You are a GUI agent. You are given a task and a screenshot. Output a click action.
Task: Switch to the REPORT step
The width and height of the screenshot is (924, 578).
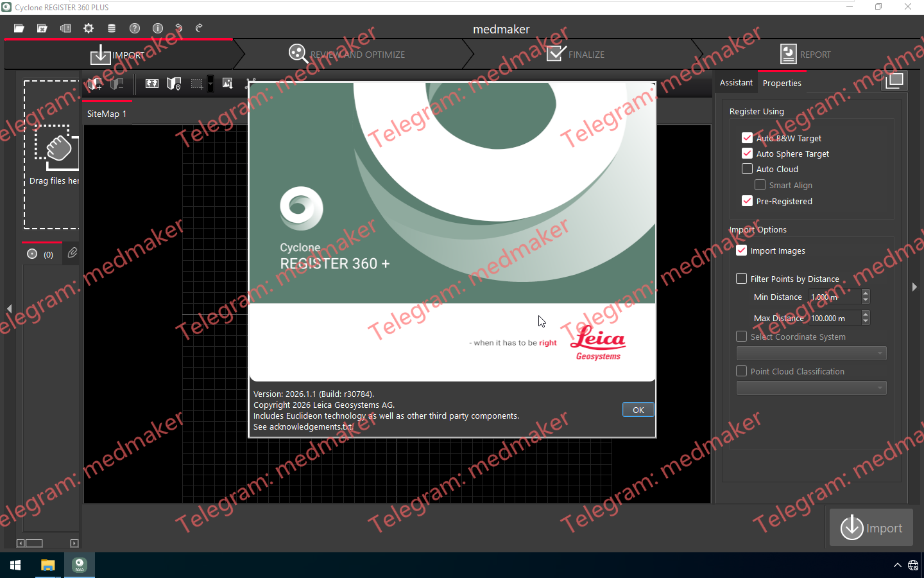click(x=805, y=55)
